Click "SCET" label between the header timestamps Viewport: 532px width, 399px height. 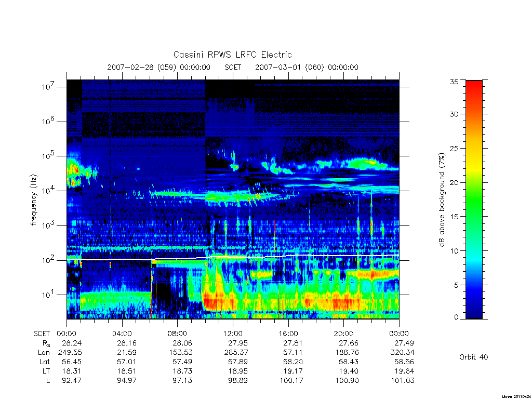point(233,67)
